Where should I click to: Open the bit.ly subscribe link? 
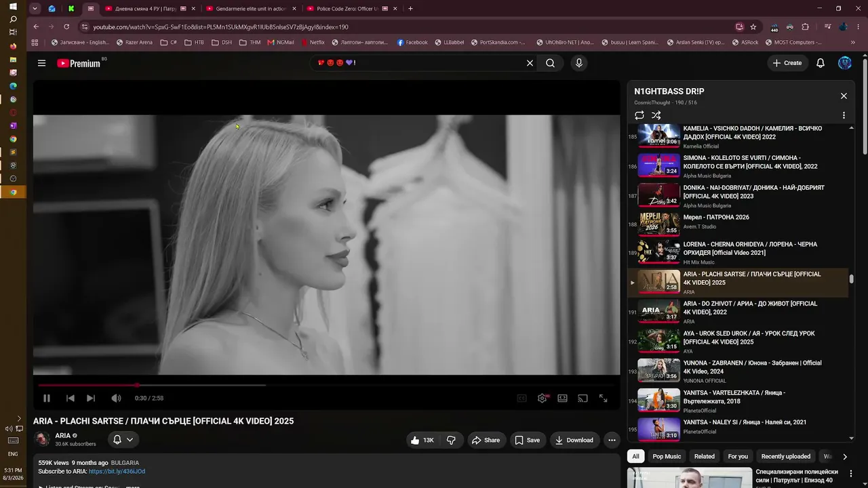(x=117, y=472)
